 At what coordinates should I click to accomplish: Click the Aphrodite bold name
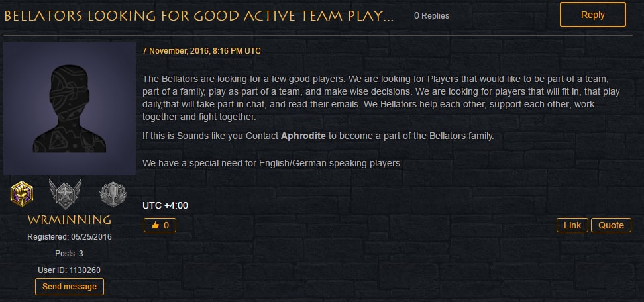[303, 136]
